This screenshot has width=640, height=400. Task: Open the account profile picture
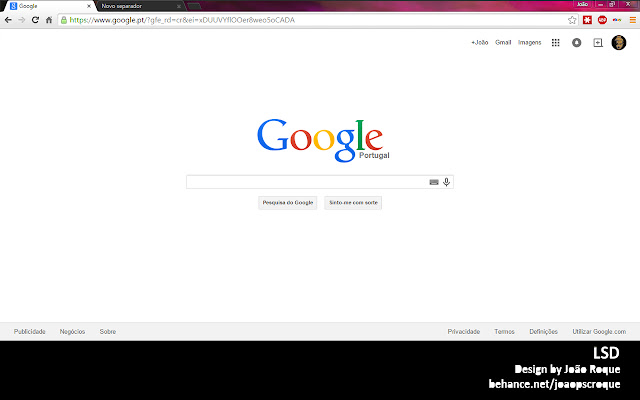click(619, 42)
